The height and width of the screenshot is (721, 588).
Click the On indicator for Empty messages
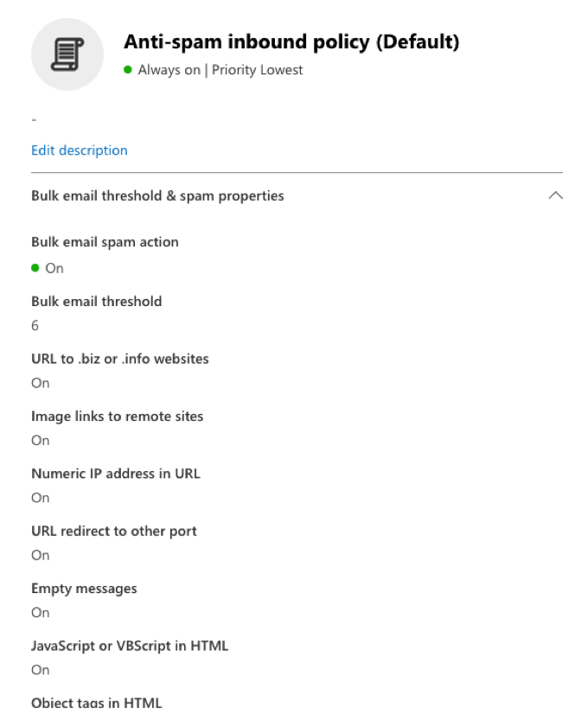coord(40,612)
